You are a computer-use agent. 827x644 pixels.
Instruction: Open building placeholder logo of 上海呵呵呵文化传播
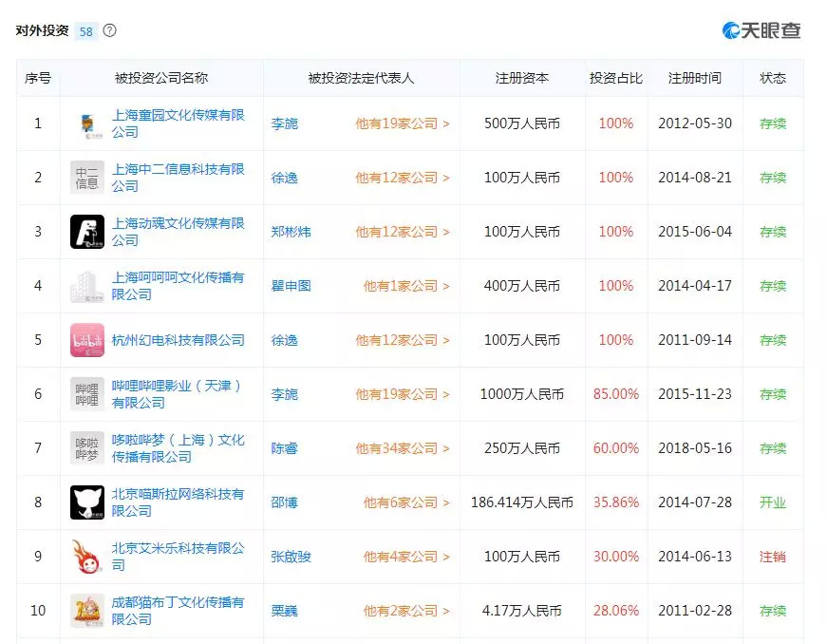(87, 286)
